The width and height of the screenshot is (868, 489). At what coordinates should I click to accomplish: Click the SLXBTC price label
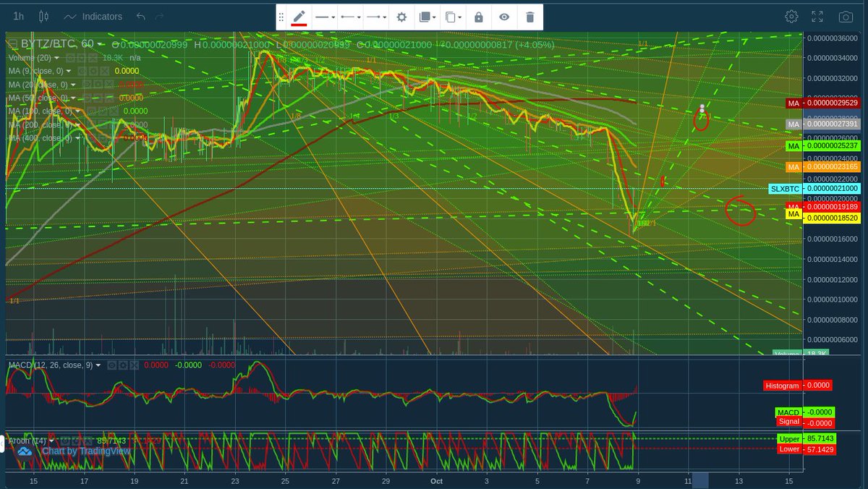[786, 189]
